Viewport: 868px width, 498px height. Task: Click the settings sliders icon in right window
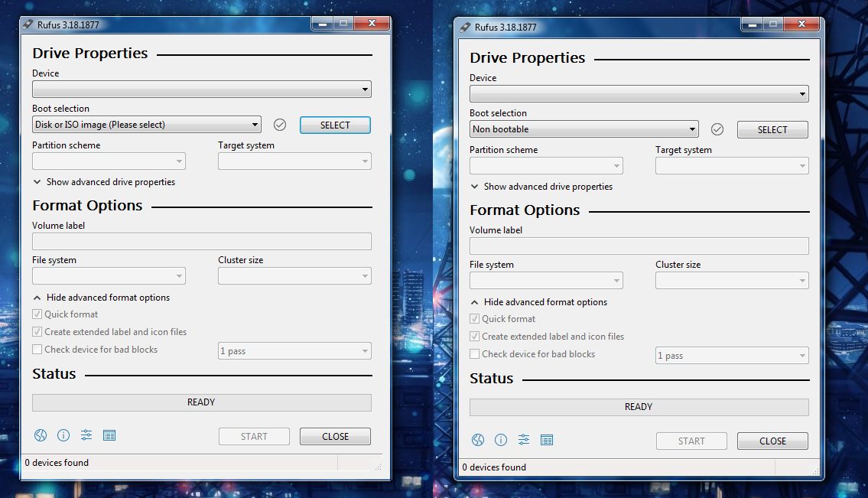(524, 440)
